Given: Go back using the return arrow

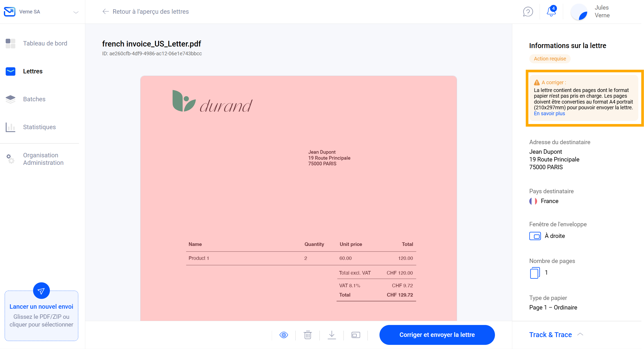Looking at the screenshot, I should click(105, 12).
